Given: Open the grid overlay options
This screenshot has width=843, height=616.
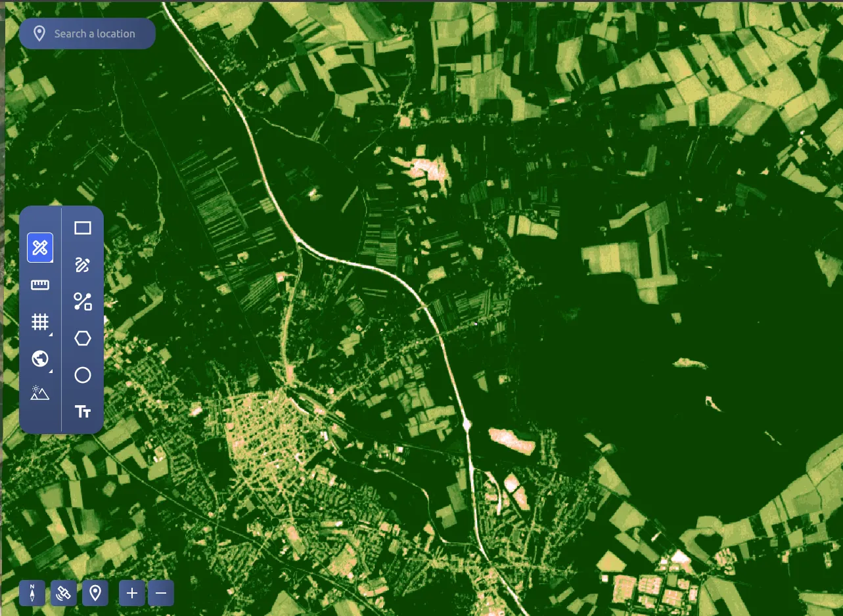Looking at the screenshot, I should tap(40, 322).
